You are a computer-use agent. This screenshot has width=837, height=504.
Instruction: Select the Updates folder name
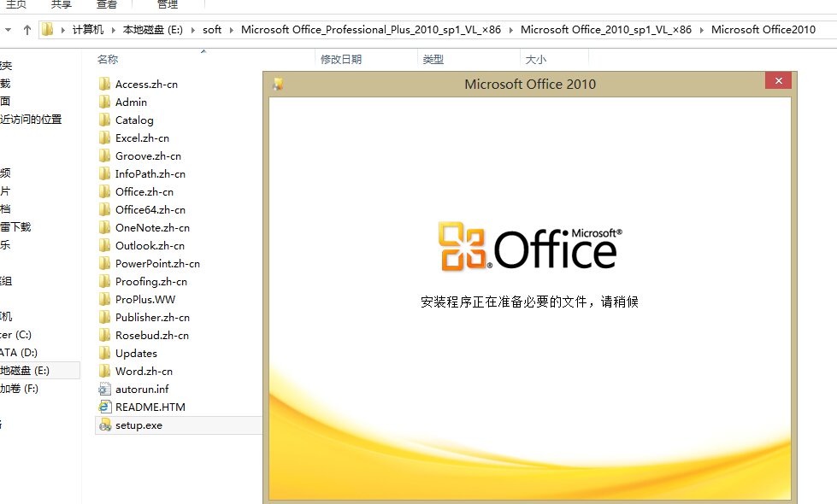136,353
